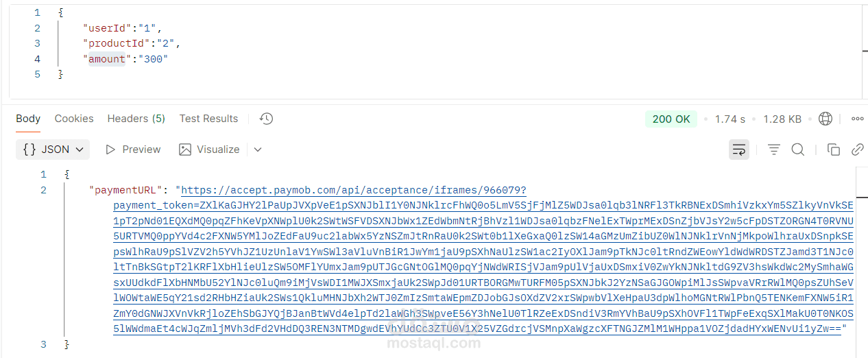The image size is (868, 358).
Task: Open the paymentURL paymob link
Action: point(353,190)
